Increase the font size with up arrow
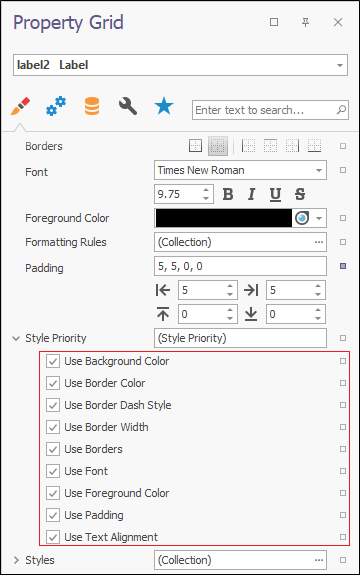The image size is (360, 575). pyautogui.click(x=206, y=190)
